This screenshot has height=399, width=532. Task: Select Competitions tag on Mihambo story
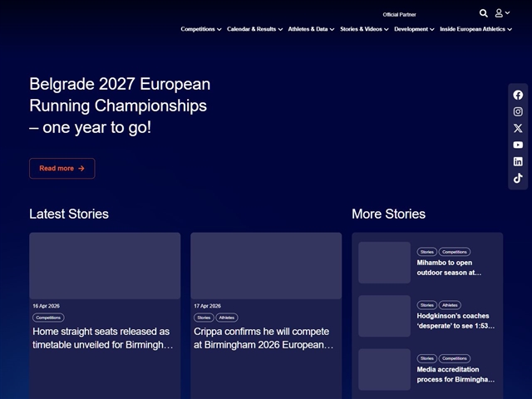[x=455, y=252]
